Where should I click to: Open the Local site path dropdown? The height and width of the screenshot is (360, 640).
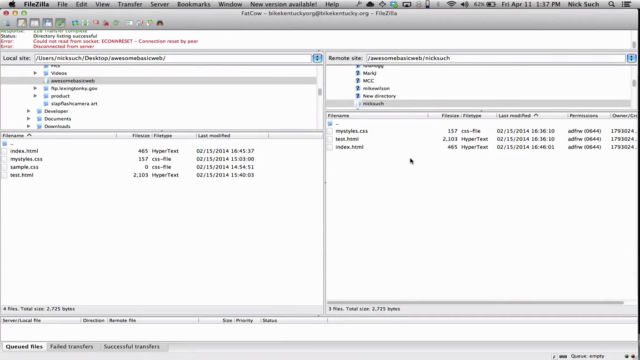(317, 58)
